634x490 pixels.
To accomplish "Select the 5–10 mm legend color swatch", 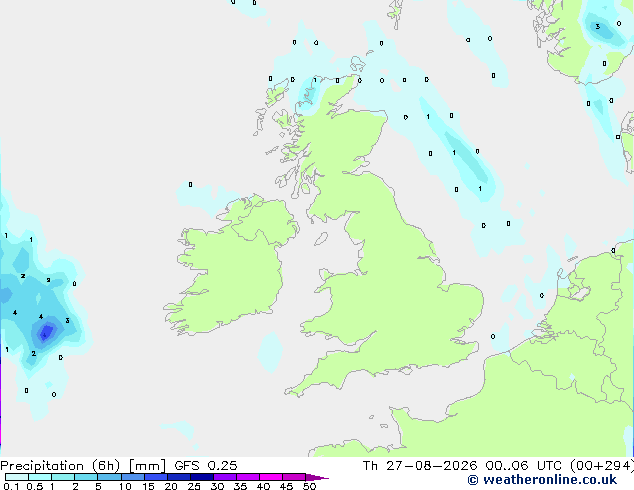I will pyautogui.click(x=109, y=477).
